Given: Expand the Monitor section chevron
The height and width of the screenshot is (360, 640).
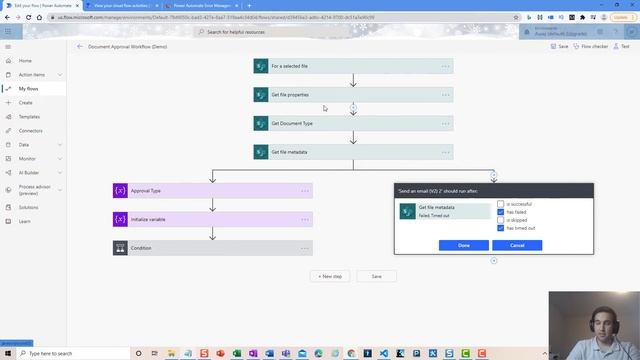Looking at the screenshot, I should click(x=60, y=159).
